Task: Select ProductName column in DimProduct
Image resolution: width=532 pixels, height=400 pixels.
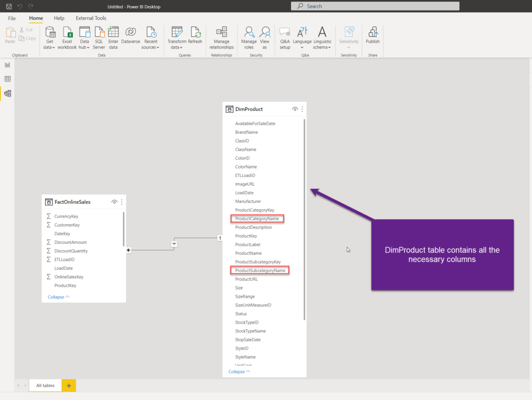Action: [248, 253]
